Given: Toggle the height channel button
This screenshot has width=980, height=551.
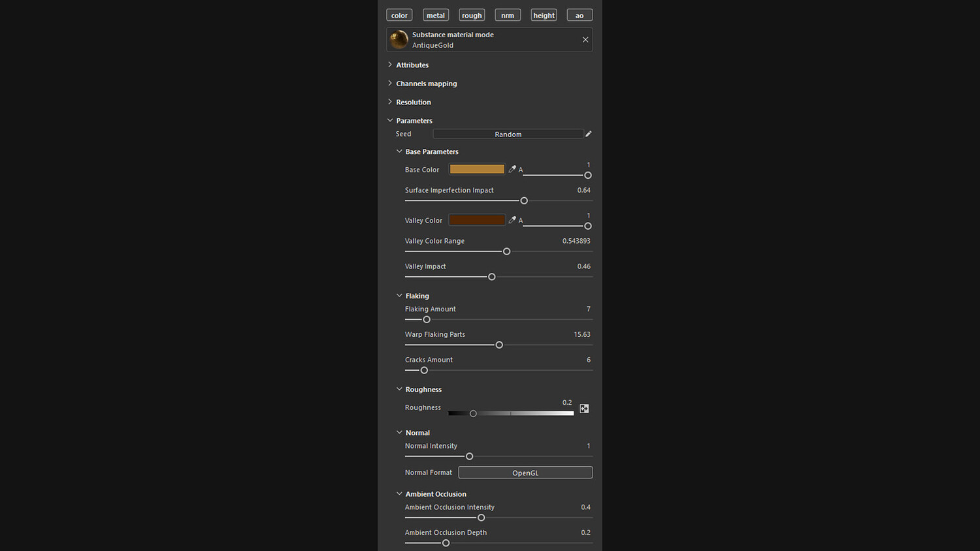Looking at the screenshot, I should coord(544,15).
